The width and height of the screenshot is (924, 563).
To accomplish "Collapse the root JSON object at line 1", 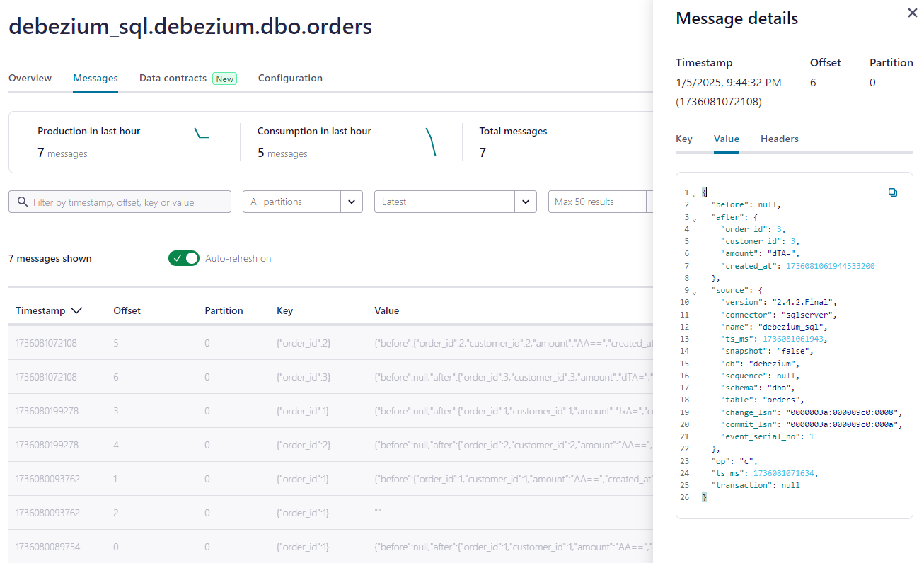I will pyautogui.click(x=693, y=194).
